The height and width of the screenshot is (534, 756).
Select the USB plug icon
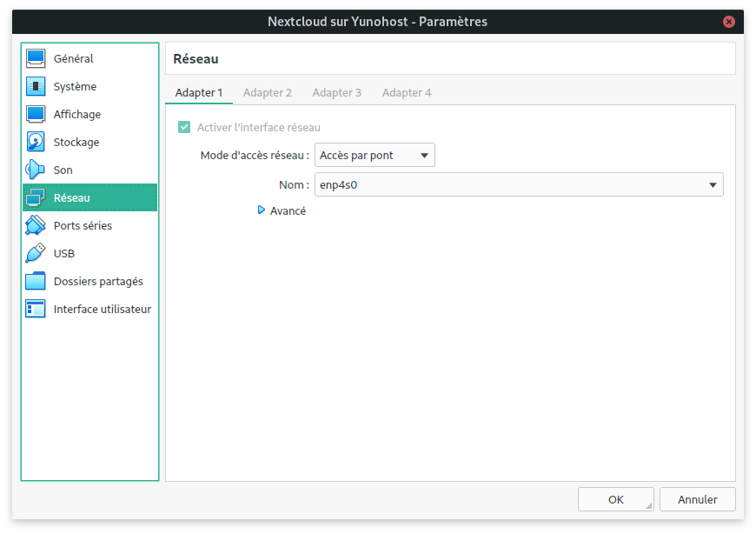pos(36,253)
